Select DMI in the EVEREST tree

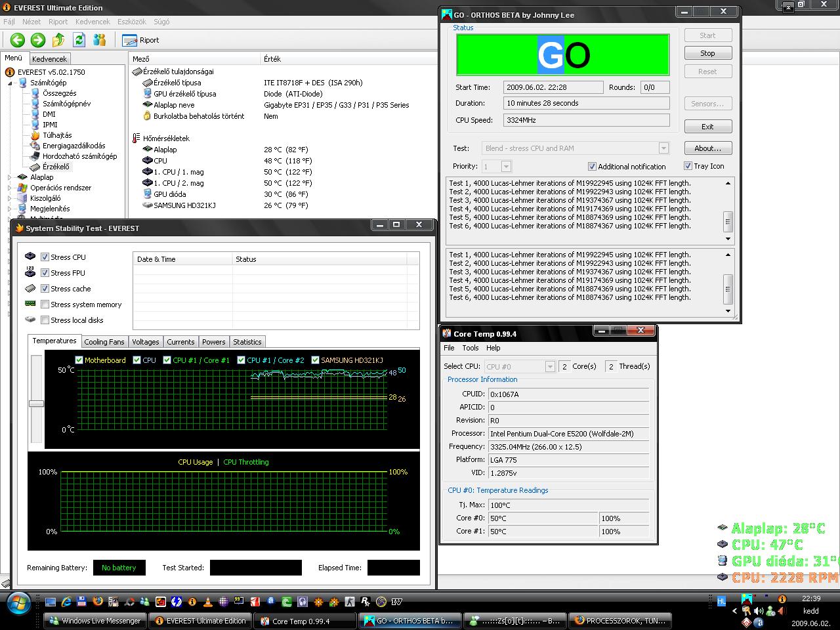[49, 114]
